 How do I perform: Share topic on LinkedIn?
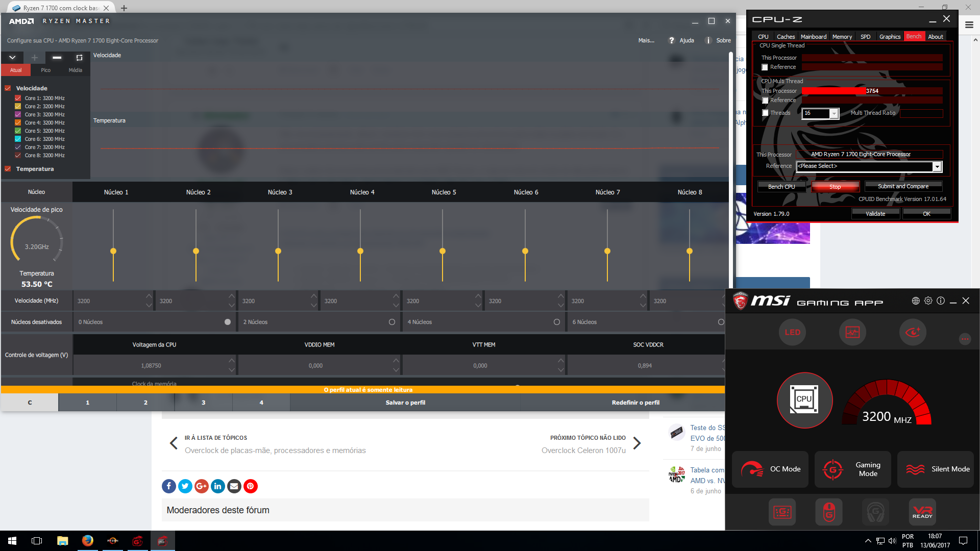click(218, 486)
